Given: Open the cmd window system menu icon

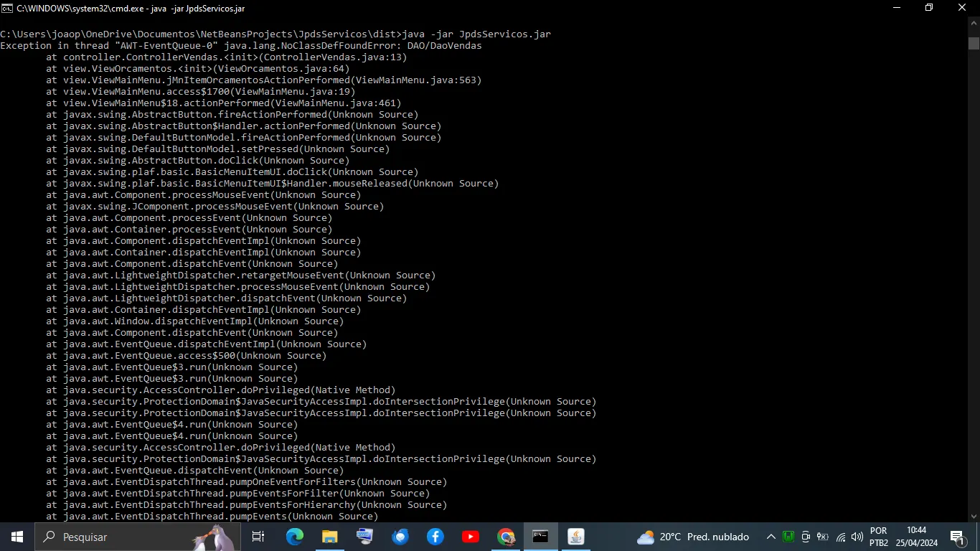Looking at the screenshot, I should [6, 7].
